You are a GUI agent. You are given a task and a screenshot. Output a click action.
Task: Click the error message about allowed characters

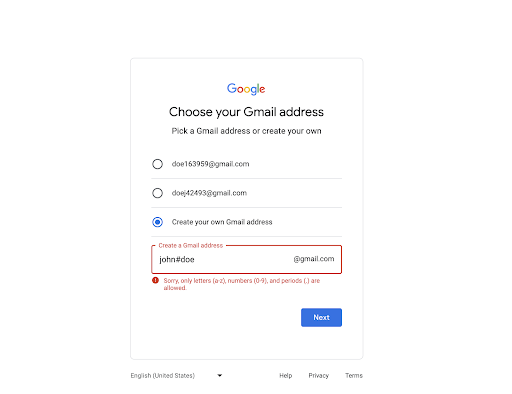[242, 284]
